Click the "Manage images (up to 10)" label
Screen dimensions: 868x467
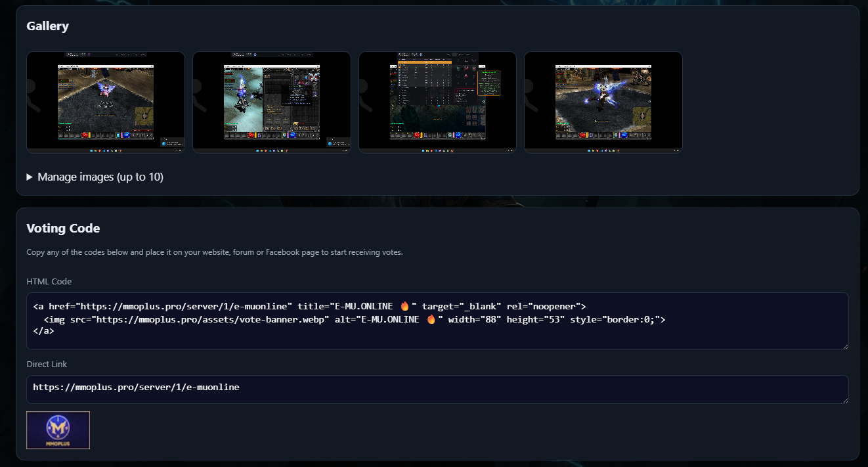pos(100,177)
